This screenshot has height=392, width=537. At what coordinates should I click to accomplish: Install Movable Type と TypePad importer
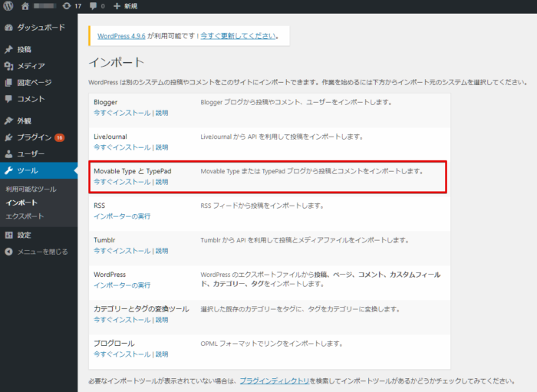122,182
